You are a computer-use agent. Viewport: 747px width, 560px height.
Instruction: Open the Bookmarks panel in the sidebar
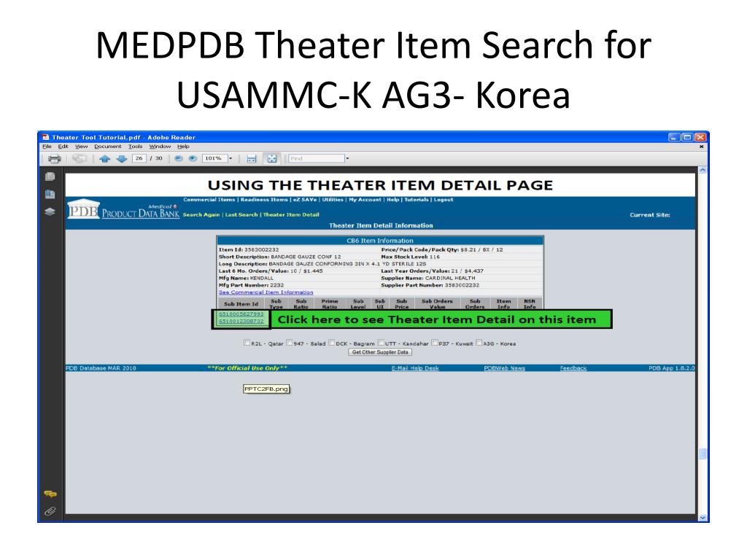(x=50, y=194)
